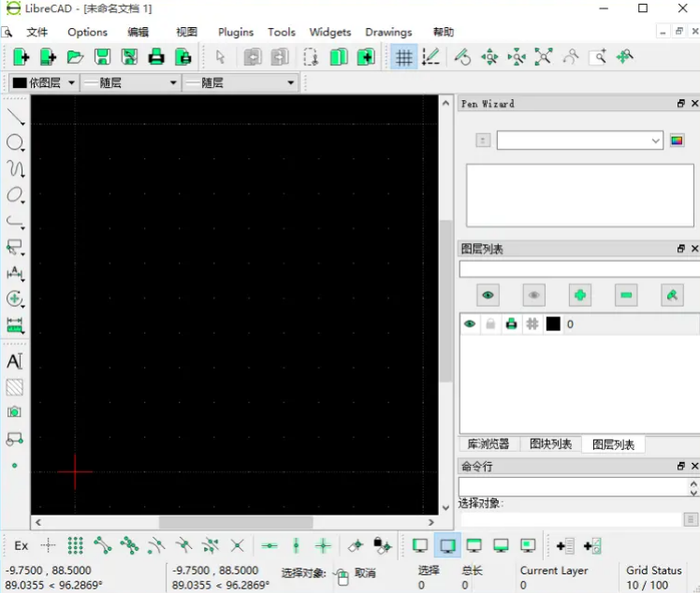
Task: Select the Line tool in left toolbar
Action: pos(15,117)
